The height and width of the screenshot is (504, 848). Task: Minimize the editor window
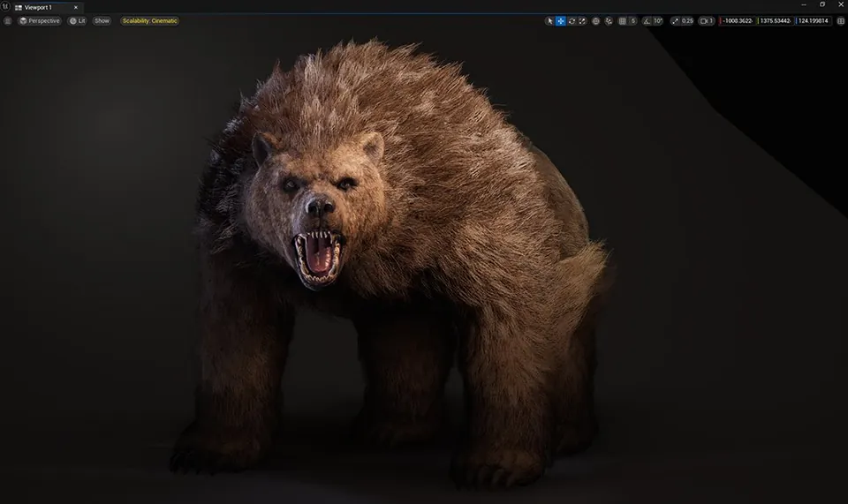[x=804, y=5]
